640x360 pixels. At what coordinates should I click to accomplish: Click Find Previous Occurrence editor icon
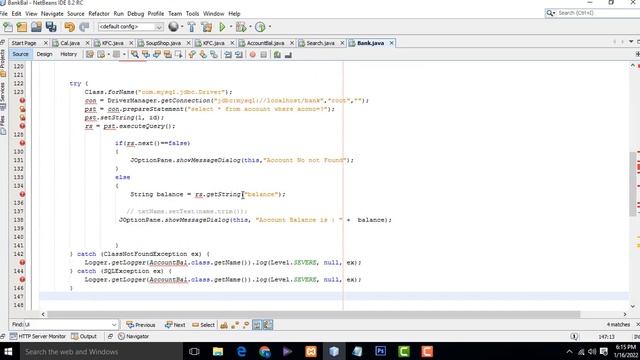tap(146, 54)
